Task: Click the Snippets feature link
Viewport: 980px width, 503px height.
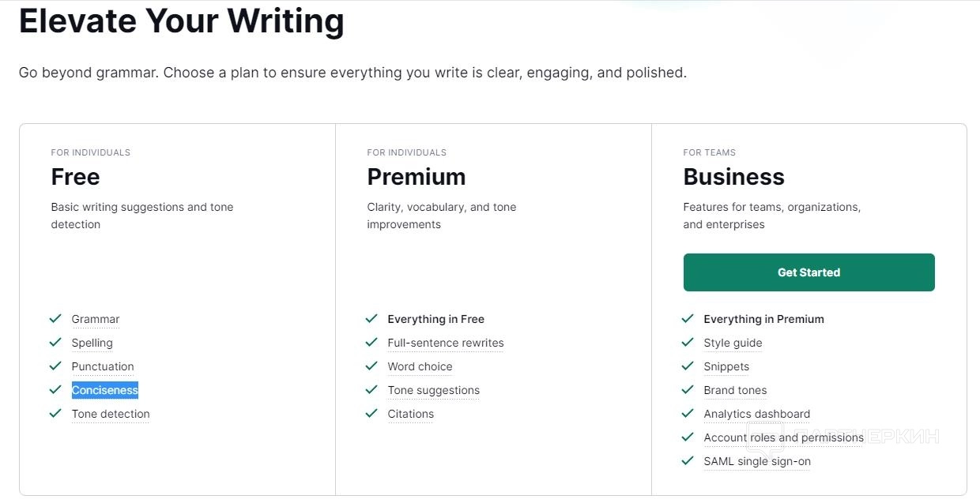Action: click(726, 366)
